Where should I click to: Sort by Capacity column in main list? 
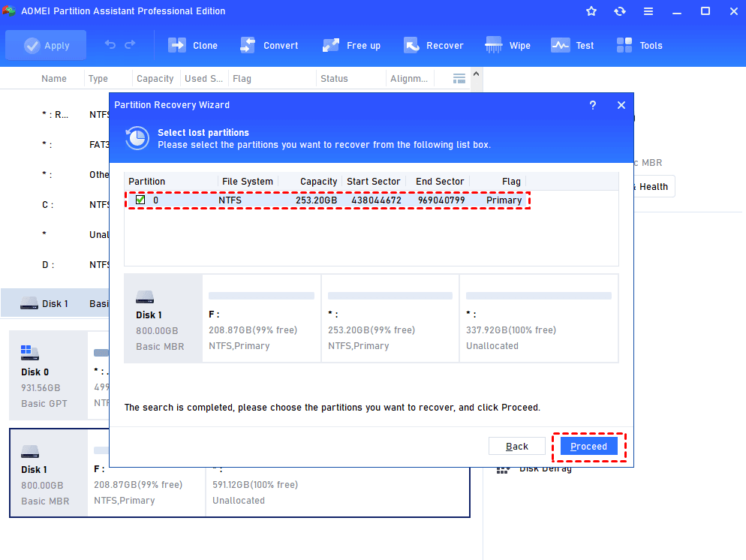coord(155,79)
